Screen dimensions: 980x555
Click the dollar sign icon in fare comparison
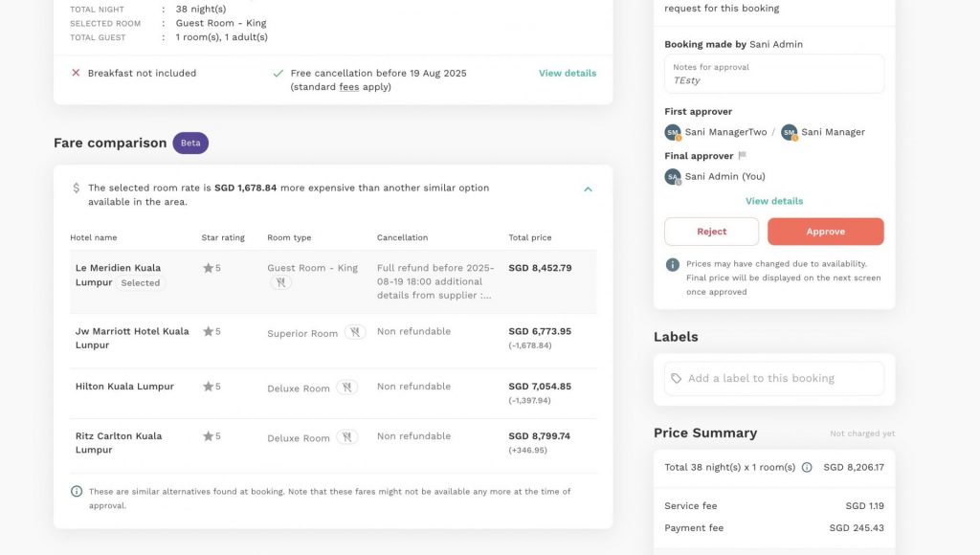(x=77, y=188)
